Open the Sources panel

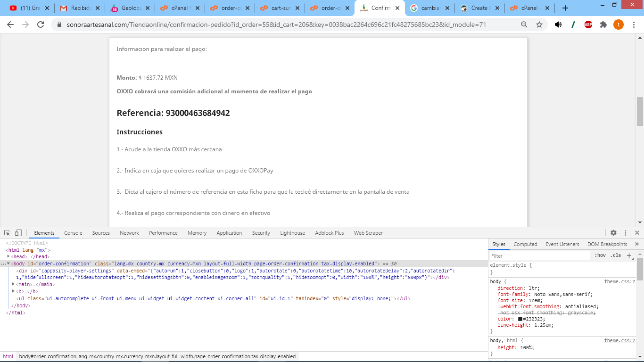[101, 233]
